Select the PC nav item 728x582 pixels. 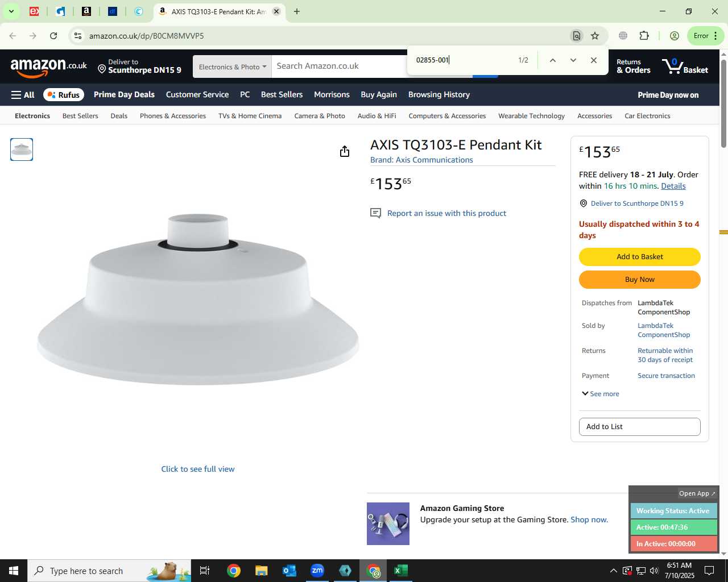245,95
